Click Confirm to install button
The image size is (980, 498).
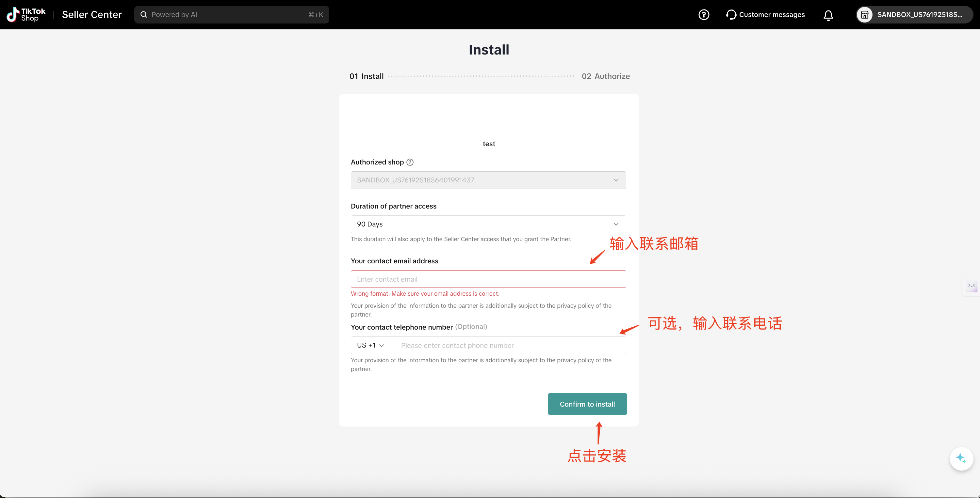point(587,404)
